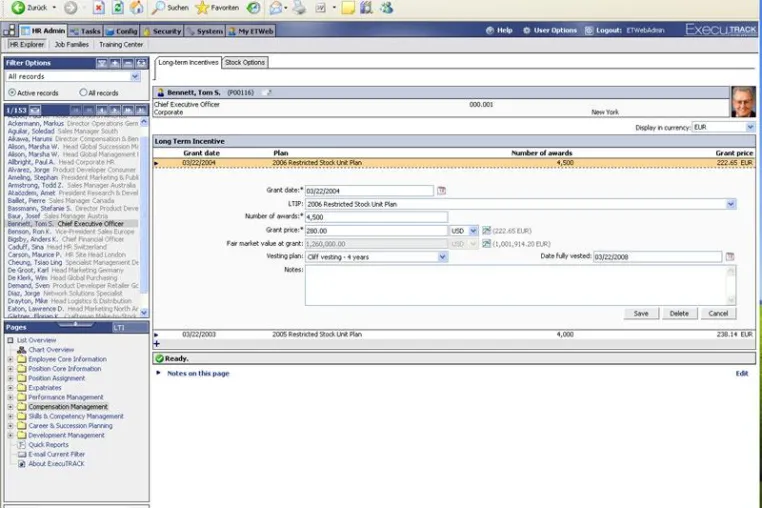Click the Delete button

tap(679, 314)
